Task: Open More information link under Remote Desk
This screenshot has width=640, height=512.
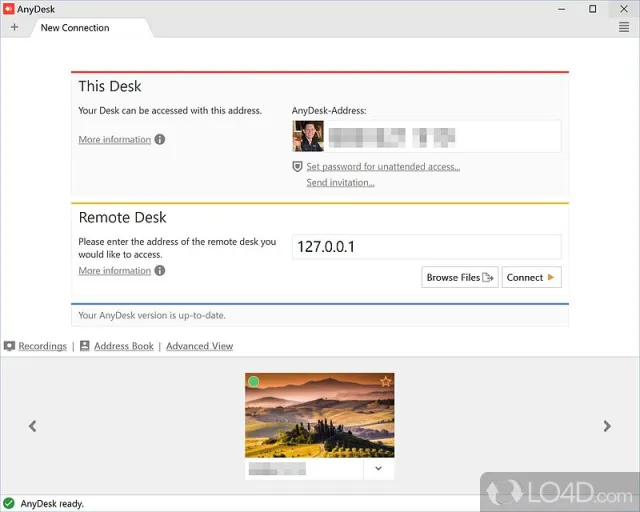Action: point(115,271)
